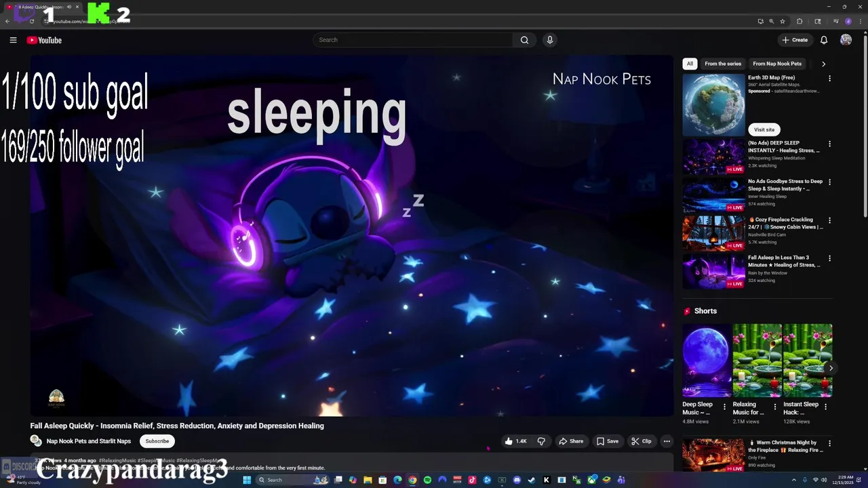Click the Windows taskbar search box

click(292, 480)
